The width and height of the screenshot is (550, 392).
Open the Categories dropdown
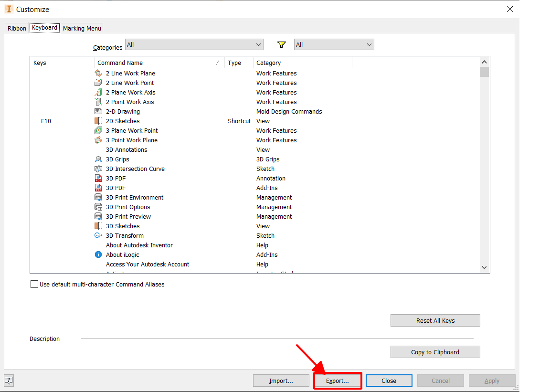tap(194, 44)
